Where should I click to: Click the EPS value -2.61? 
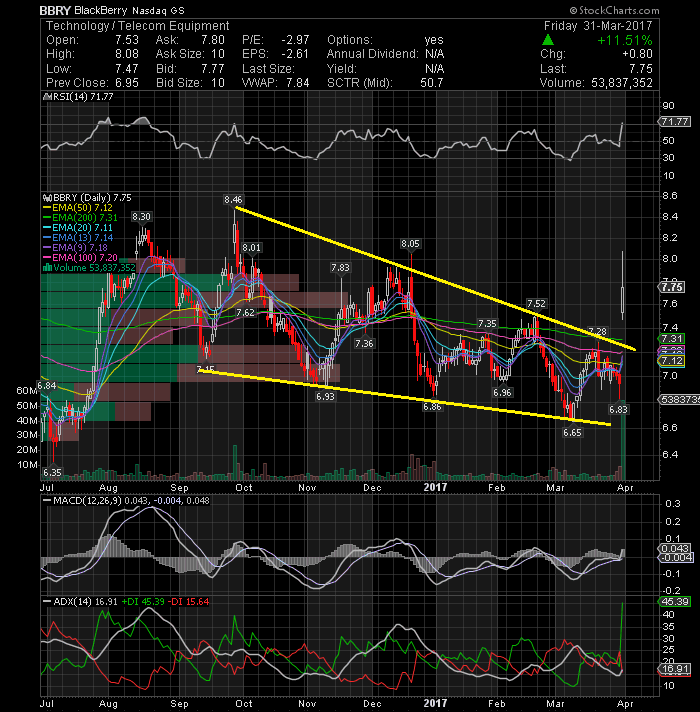tap(295, 54)
